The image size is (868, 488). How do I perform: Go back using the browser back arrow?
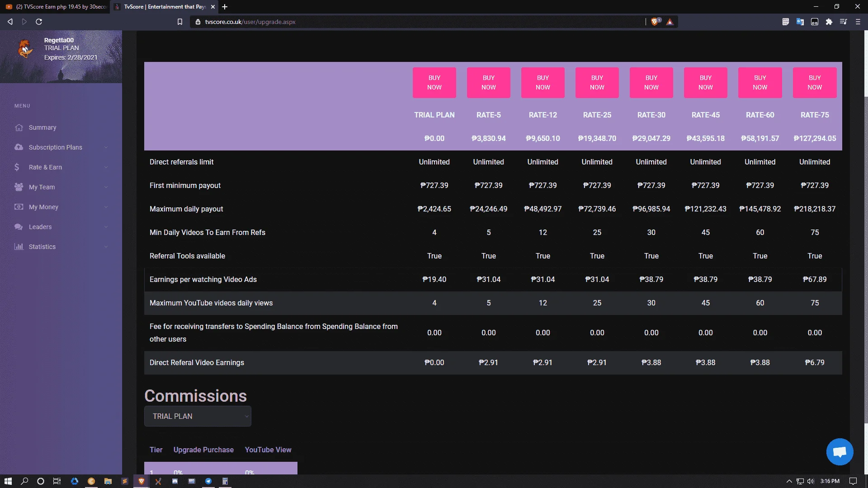[10, 22]
